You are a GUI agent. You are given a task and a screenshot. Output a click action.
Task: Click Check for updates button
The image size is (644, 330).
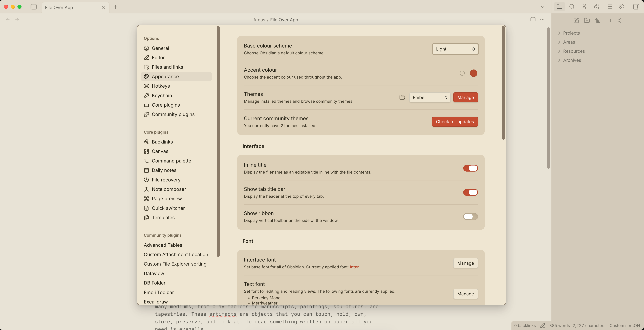pos(455,122)
